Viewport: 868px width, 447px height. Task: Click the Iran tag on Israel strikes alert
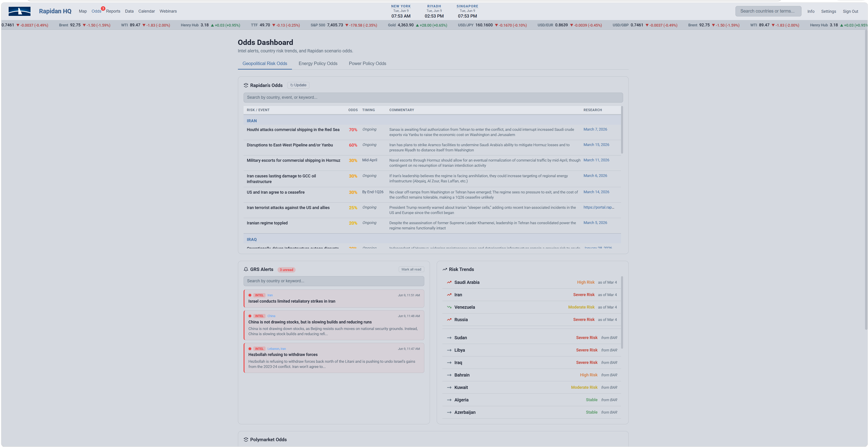(270, 295)
